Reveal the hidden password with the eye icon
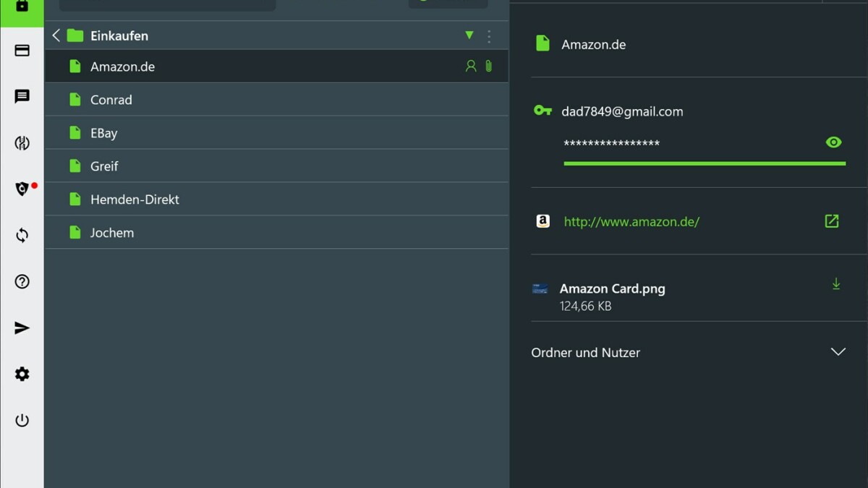The width and height of the screenshot is (868, 488). click(833, 142)
